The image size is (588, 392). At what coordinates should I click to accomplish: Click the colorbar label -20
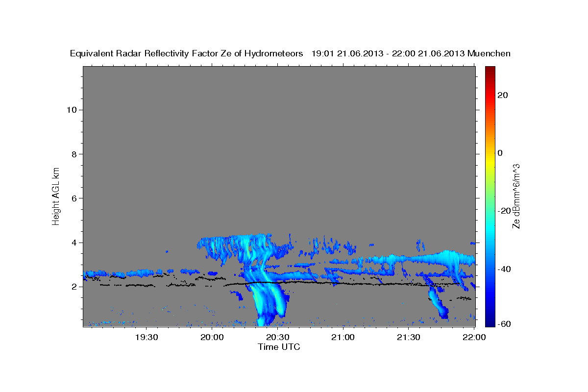[x=504, y=211]
